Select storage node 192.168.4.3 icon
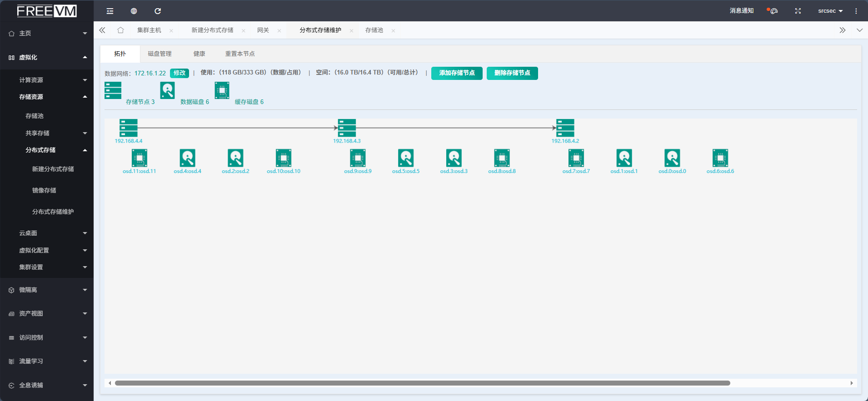This screenshot has width=868, height=401. pos(347,128)
